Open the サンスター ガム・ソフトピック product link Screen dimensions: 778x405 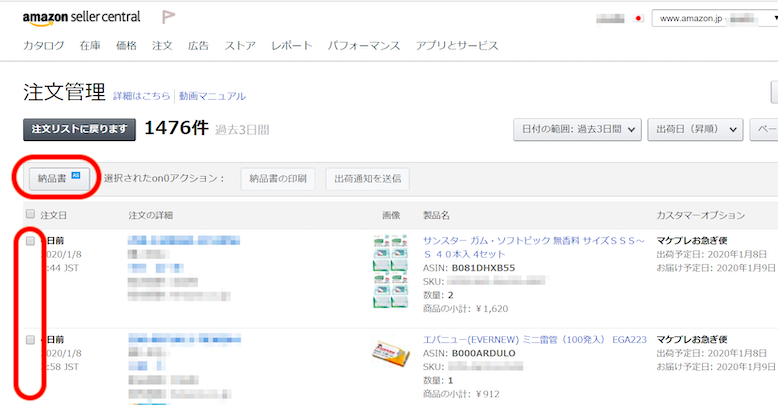coord(533,247)
